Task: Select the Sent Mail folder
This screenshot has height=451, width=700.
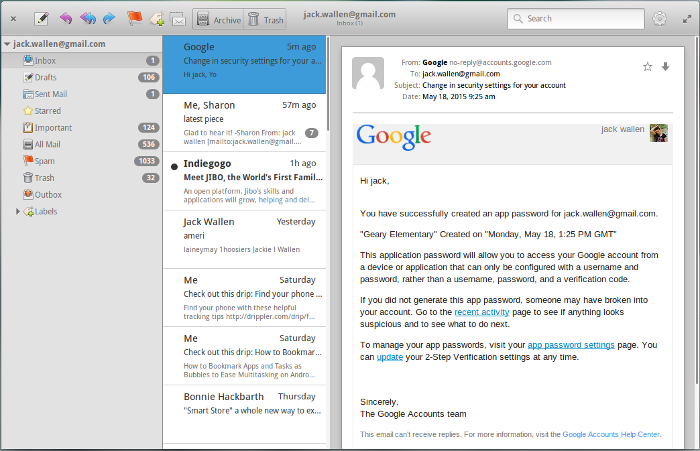Action: pos(81,94)
